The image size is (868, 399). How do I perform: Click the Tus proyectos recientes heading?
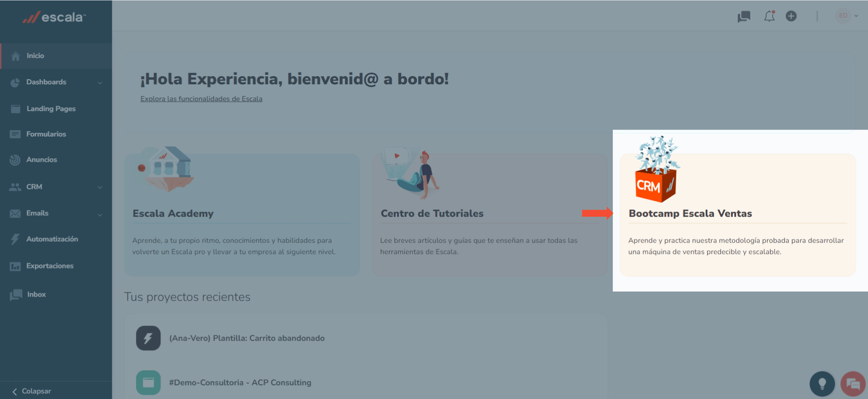[187, 297]
